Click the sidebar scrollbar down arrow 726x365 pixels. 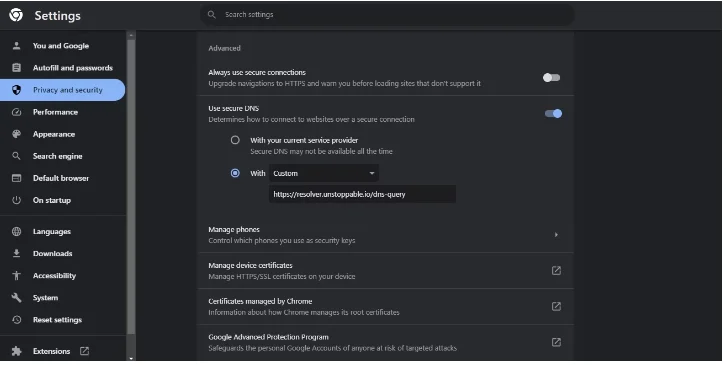(131, 358)
